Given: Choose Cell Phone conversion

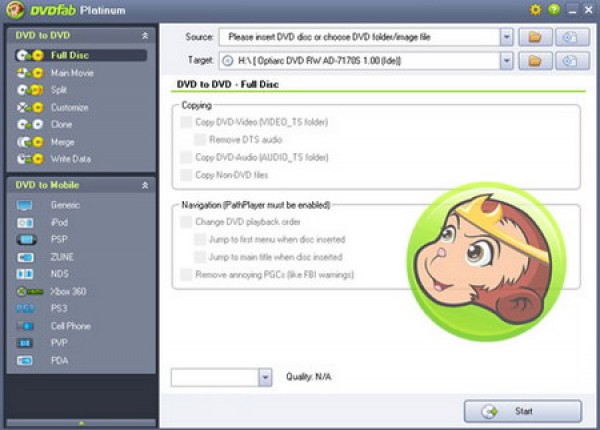Looking at the screenshot, I should coord(71,326).
